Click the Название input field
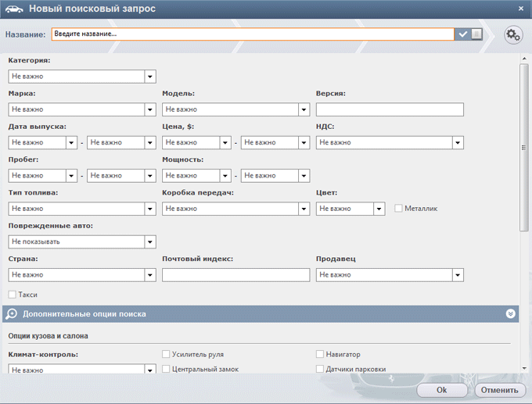Viewport: 532px width, 404px height. point(253,34)
